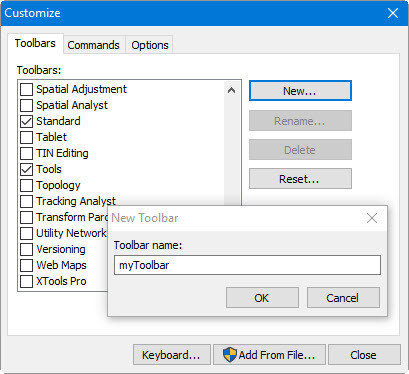Enable the Spatial Adjustment toolbar checkbox
The height and width of the screenshot is (374, 409).
coord(26,89)
